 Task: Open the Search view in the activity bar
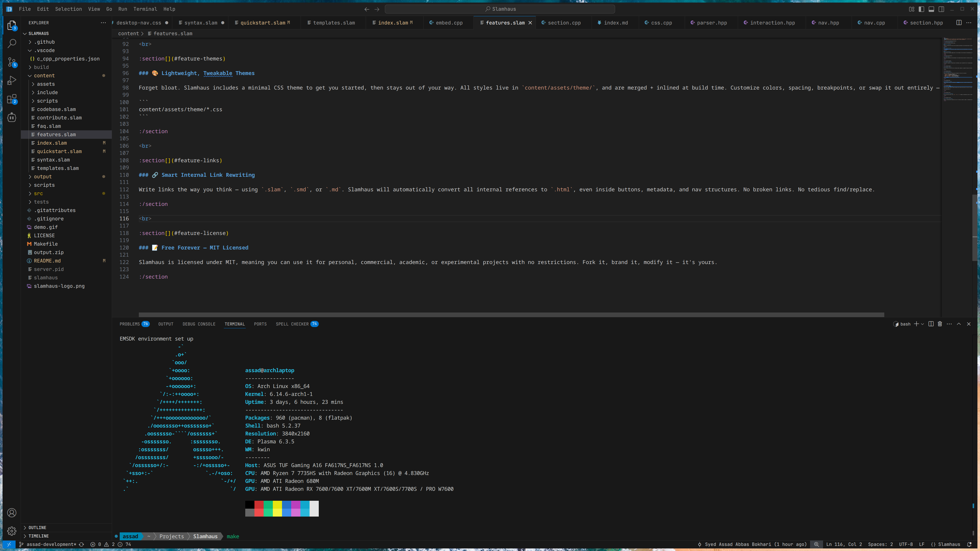pos(12,44)
